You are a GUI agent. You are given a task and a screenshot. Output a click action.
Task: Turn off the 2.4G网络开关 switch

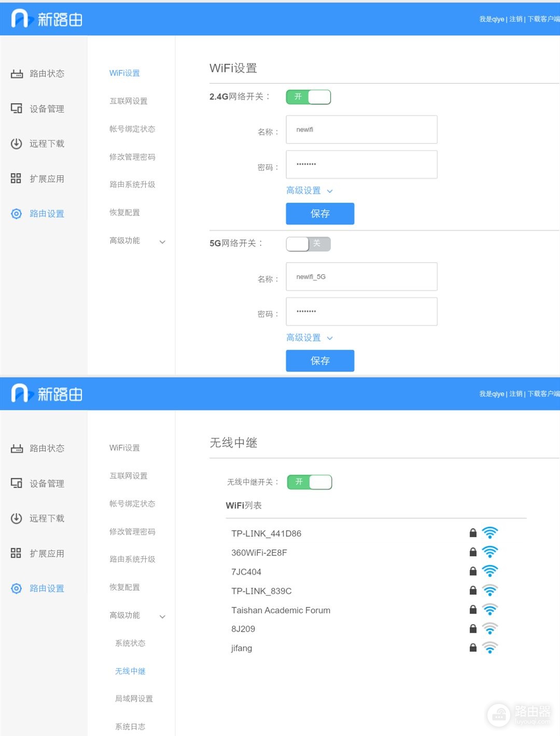click(x=309, y=97)
